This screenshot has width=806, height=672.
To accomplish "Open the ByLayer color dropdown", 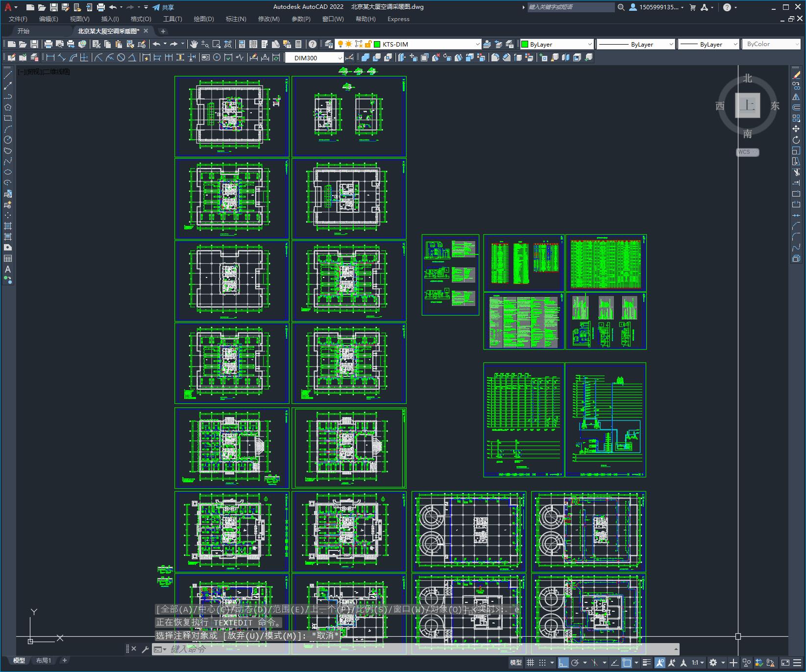I will click(x=589, y=44).
